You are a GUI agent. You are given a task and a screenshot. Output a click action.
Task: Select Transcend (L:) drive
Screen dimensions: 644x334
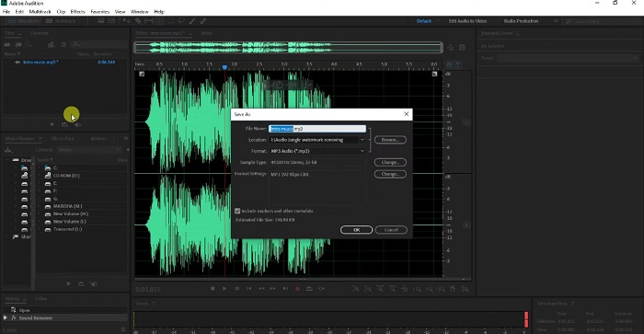tap(67, 229)
